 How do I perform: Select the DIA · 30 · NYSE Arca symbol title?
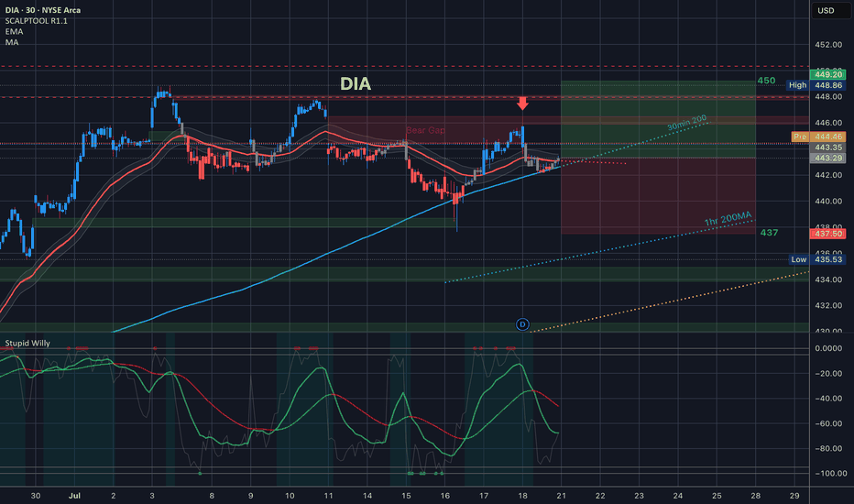42,10
